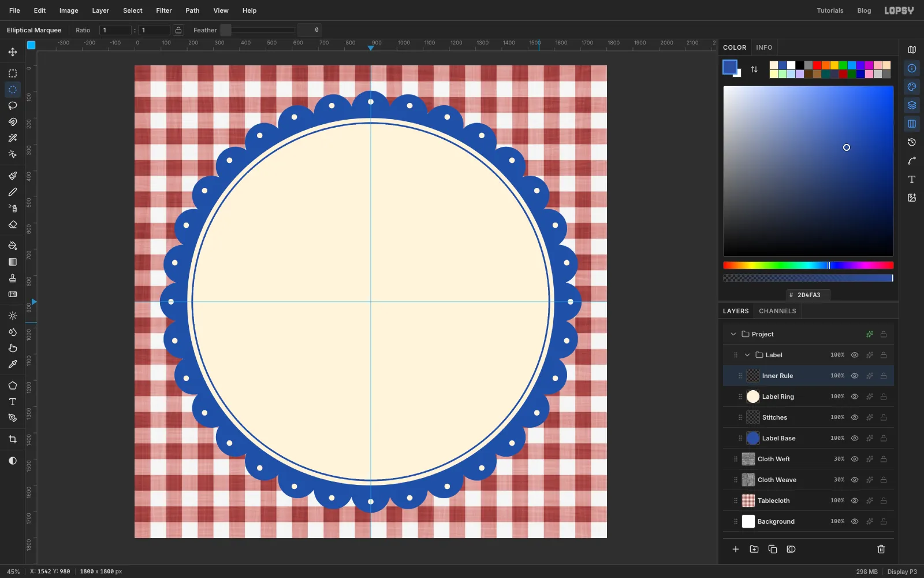The image size is (924, 578).
Task: Swap foreground and background colors
Action: tap(754, 69)
